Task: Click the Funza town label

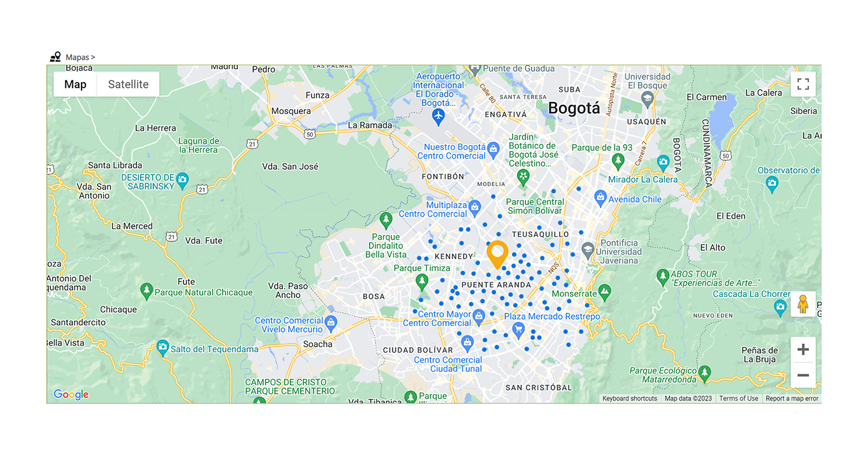Action: 317,95
